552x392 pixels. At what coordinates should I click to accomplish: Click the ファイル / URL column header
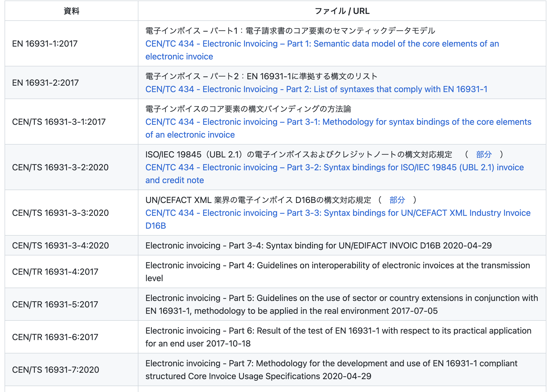(x=342, y=11)
